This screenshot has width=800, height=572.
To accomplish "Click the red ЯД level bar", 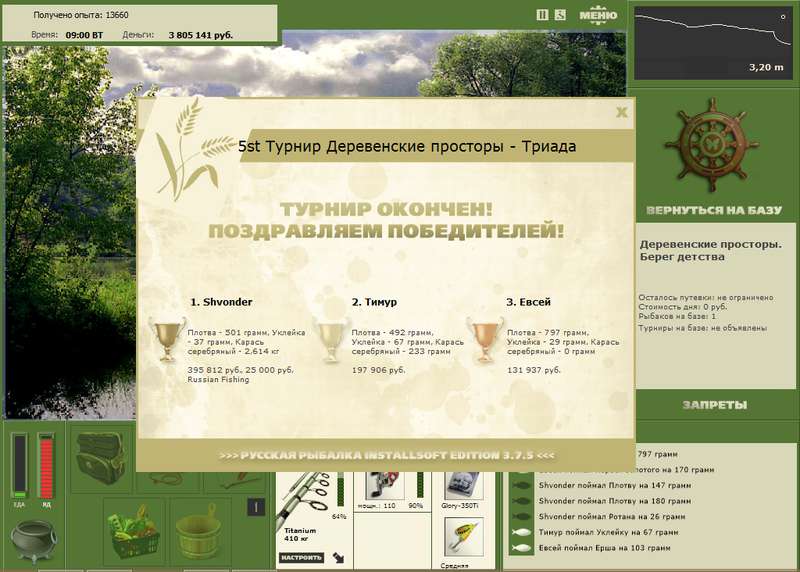I will click(x=46, y=466).
